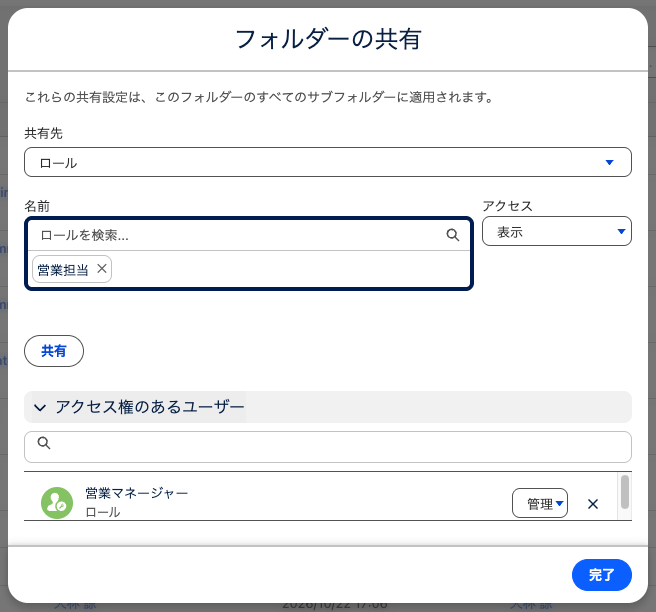Click the 完了 button

pyautogui.click(x=602, y=575)
